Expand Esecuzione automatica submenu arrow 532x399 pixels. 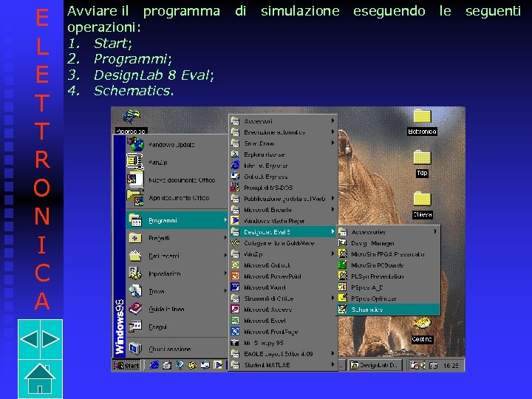(x=332, y=132)
